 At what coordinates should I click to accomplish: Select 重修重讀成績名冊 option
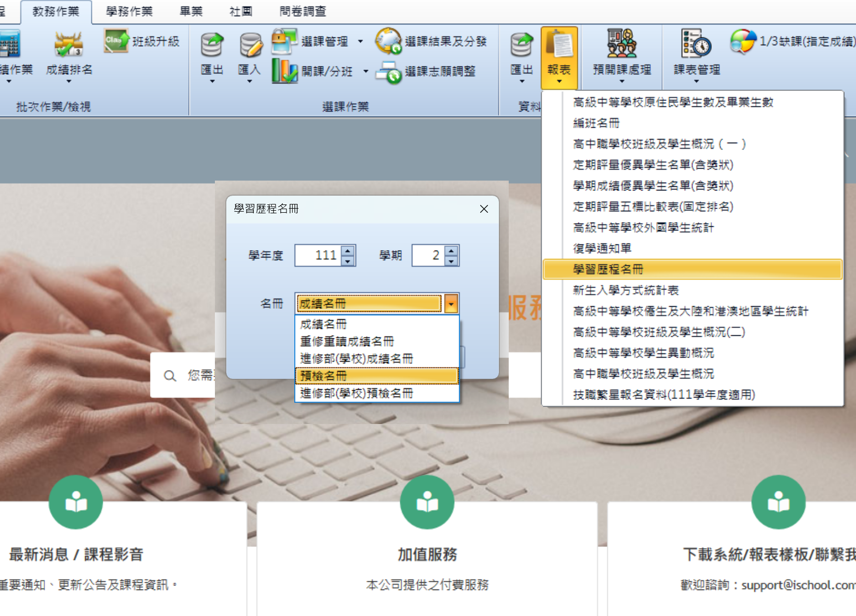coord(377,341)
